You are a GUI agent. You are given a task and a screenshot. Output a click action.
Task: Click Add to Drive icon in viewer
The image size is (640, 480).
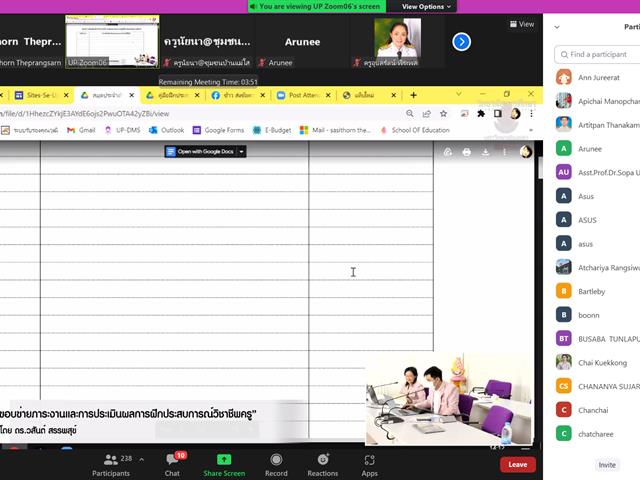point(448,152)
